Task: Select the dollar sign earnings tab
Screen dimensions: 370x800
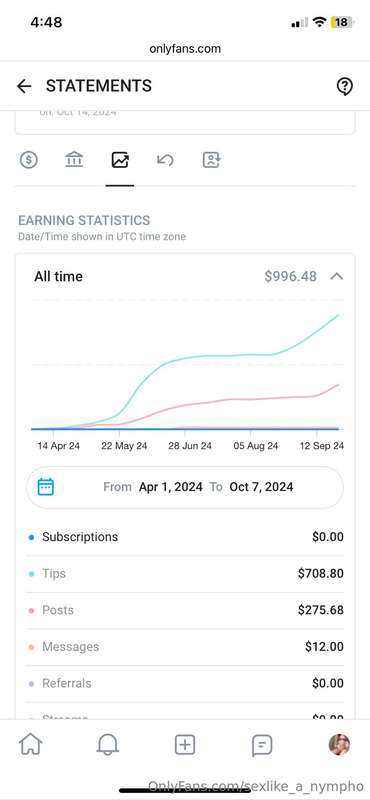Action: [29, 160]
